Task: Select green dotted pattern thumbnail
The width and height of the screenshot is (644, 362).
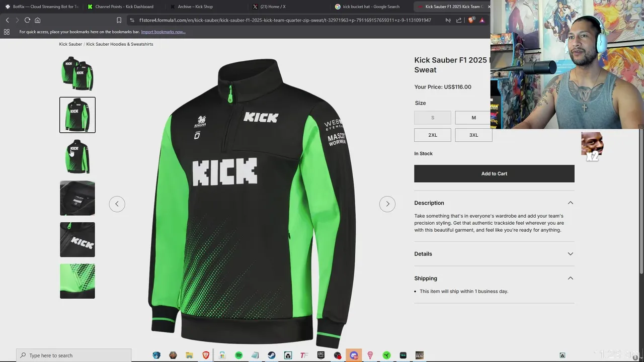Action: click(x=77, y=281)
